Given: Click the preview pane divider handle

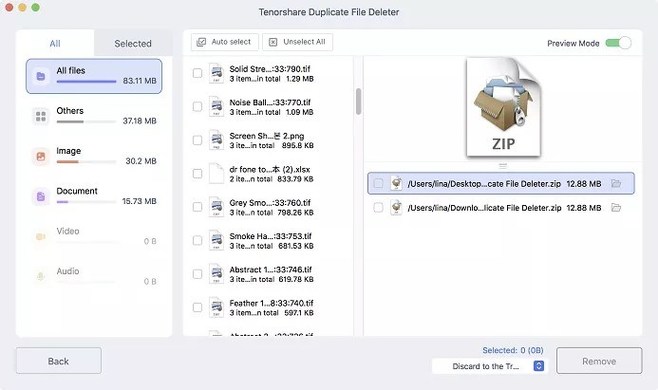Looking at the screenshot, I should tap(503, 166).
